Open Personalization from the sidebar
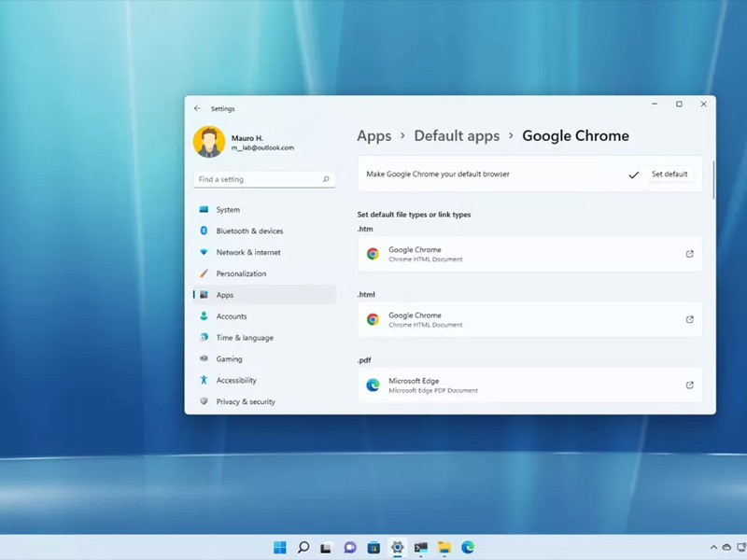The image size is (747, 560). (x=264, y=273)
